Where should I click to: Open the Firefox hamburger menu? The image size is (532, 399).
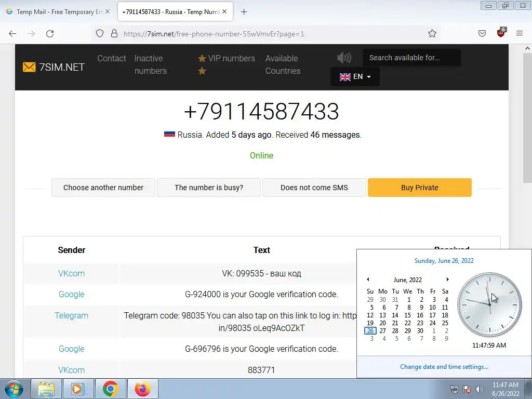tap(520, 33)
